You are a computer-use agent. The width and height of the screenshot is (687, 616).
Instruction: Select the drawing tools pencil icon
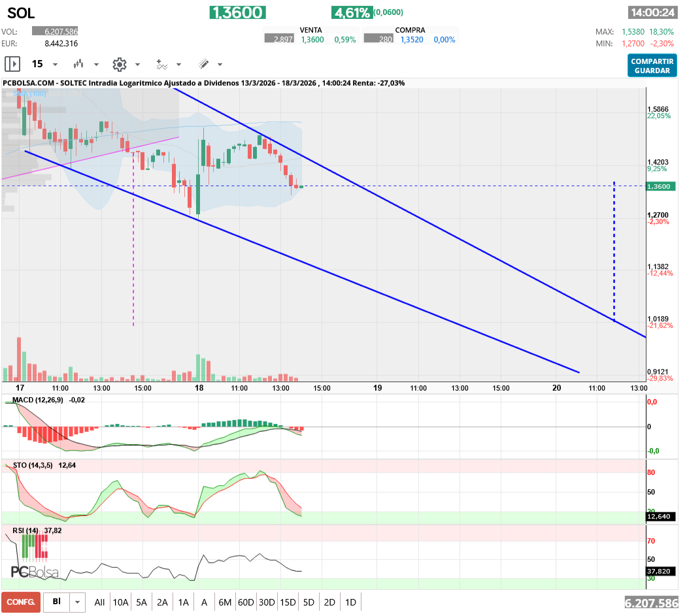204,64
